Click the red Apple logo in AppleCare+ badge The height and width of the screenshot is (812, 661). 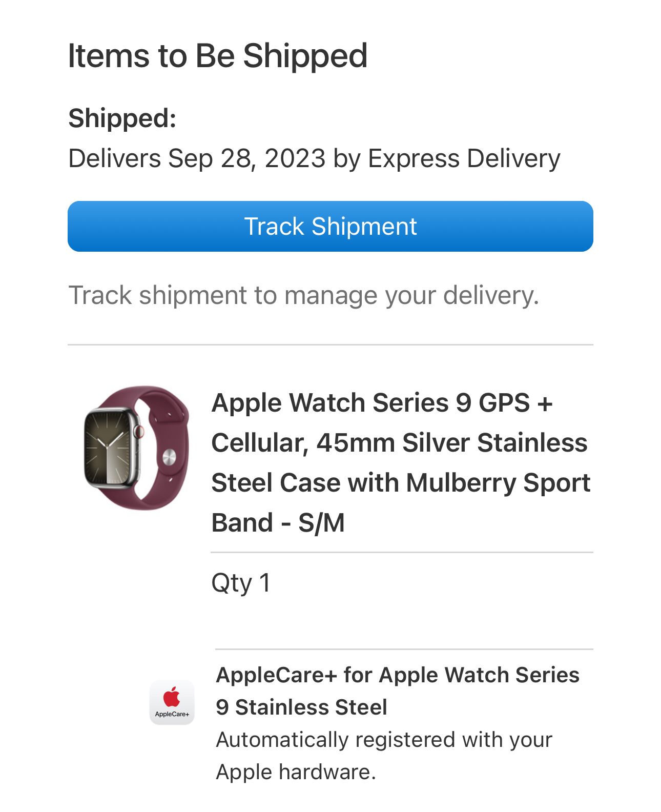[x=172, y=697]
